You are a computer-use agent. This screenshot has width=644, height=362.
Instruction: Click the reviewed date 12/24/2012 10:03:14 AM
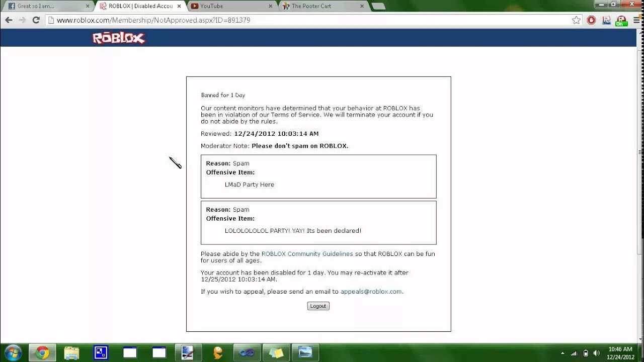(276, 134)
